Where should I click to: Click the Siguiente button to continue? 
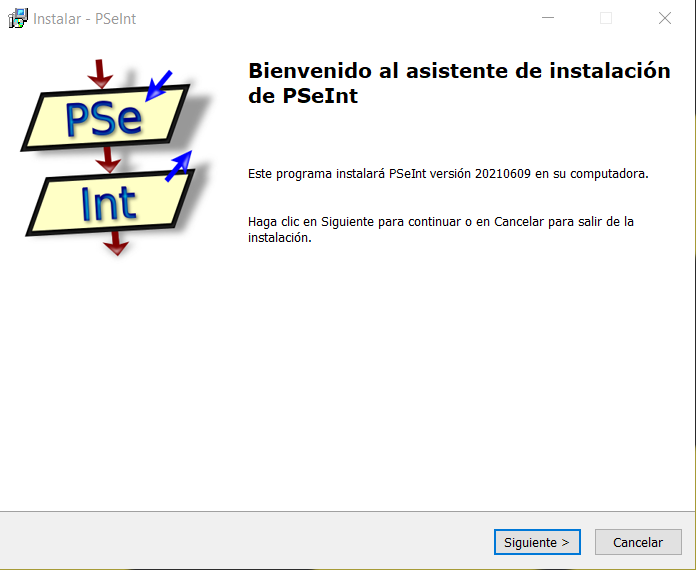537,542
